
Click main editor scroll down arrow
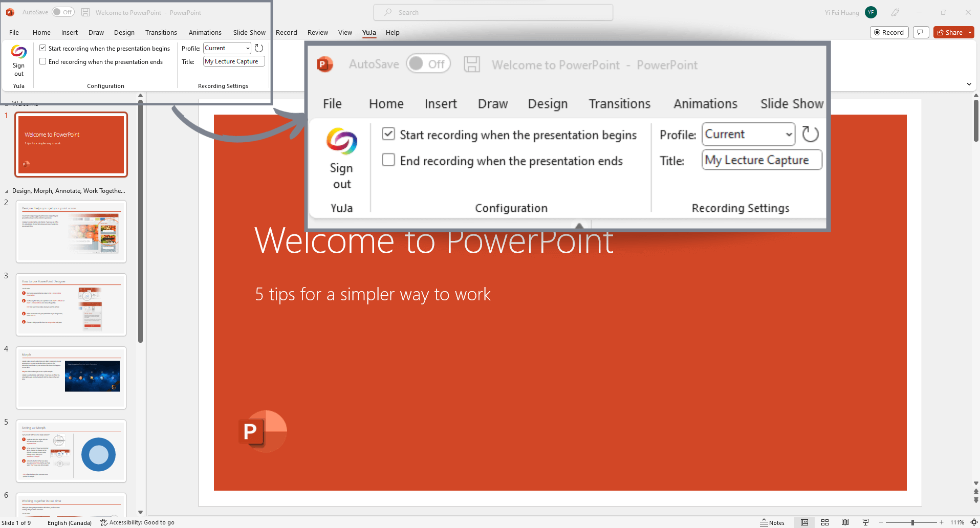(976, 483)
